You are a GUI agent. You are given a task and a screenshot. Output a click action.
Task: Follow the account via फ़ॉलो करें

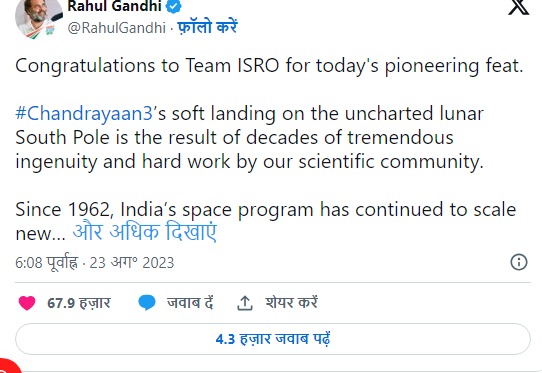tap(207, 27)
